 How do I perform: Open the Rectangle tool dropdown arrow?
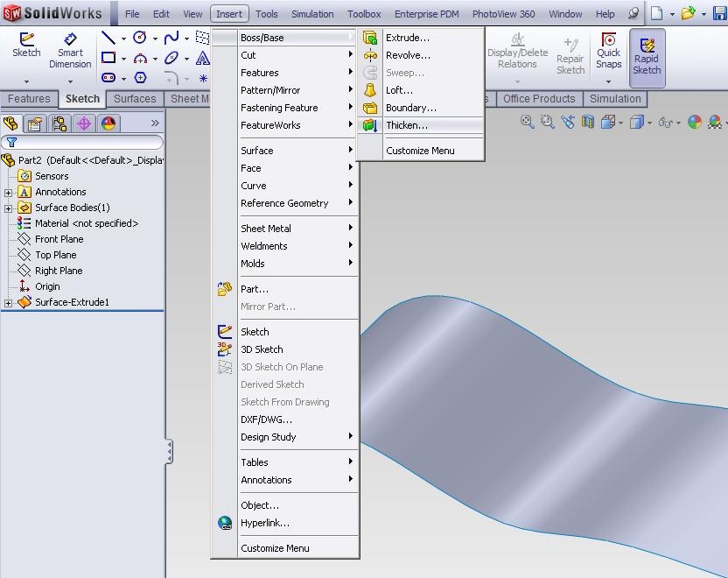click(123, 59)
